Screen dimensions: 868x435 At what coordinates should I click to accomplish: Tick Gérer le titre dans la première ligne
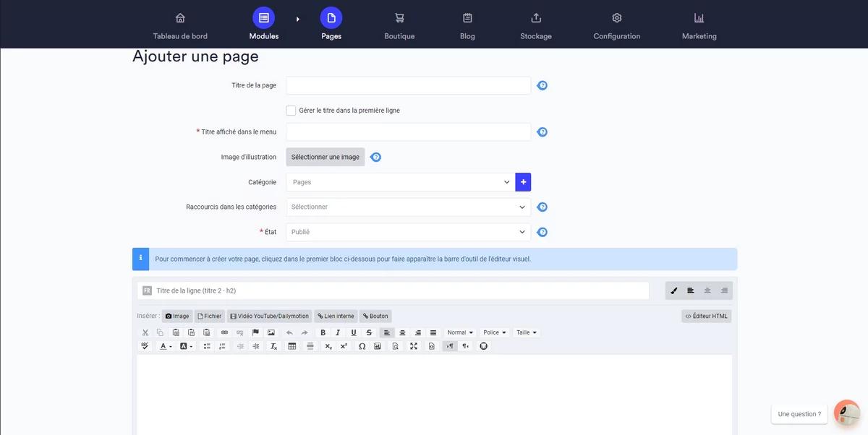[x=291, y=111]
